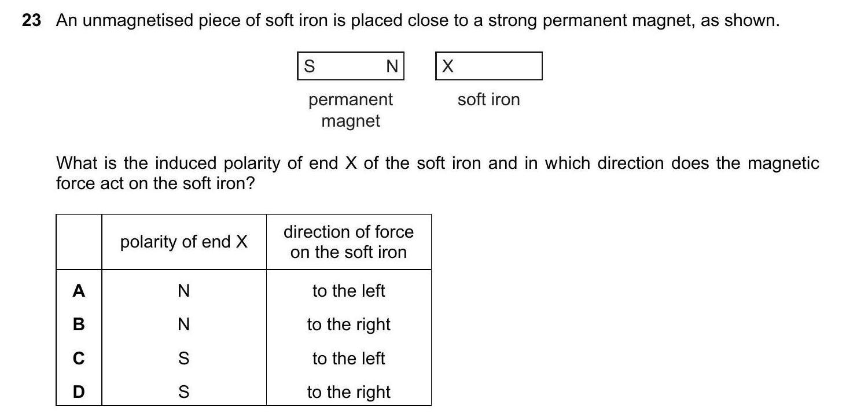Select the "polarity of end X" column header
This screenshot has height=417, width=868.
(183, 242)
